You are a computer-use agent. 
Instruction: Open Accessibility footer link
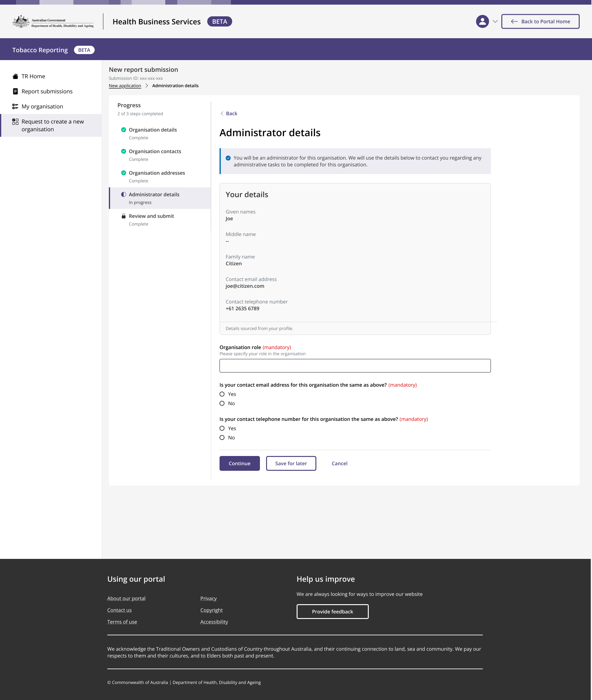coord(214,622)
